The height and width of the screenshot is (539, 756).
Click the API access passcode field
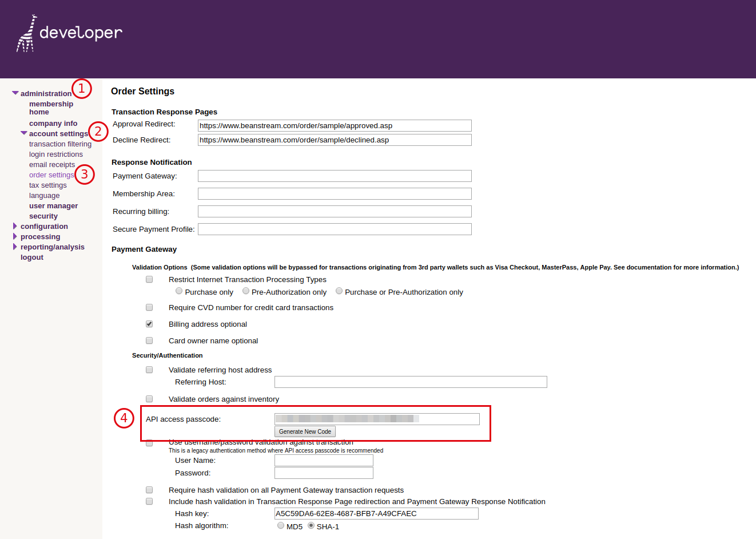377,419
